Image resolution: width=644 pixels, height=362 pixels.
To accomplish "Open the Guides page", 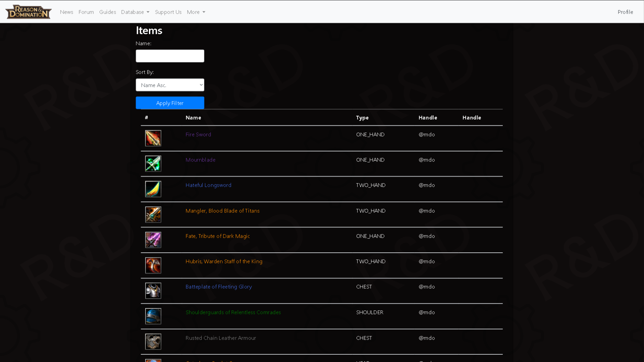I will [107, 12].
